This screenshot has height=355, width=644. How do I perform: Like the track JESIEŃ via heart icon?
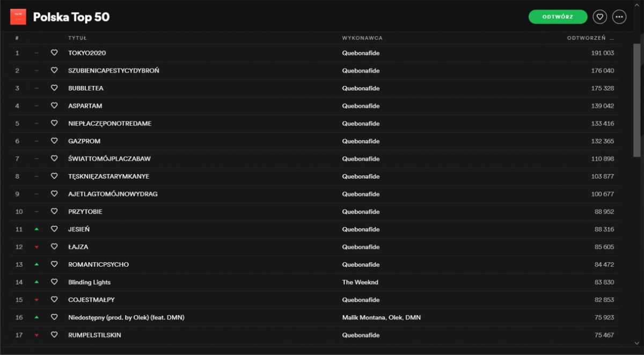tap(54, 229)
